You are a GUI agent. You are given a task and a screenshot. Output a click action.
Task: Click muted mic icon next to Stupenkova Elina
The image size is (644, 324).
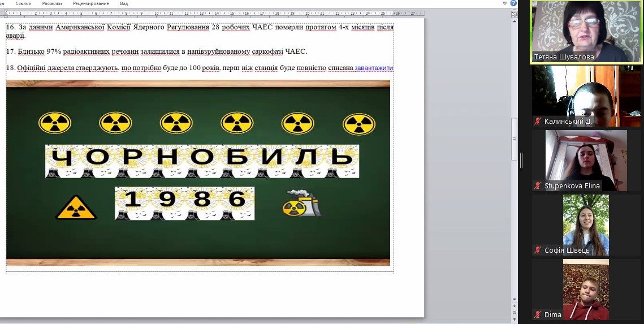(x=538, y=185)
